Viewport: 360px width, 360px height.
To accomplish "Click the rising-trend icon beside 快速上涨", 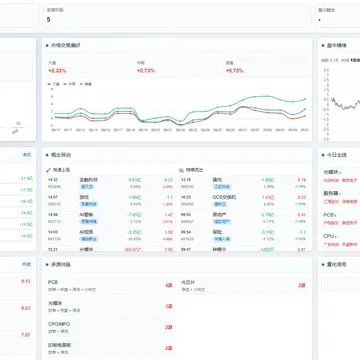I will [48, 170].
